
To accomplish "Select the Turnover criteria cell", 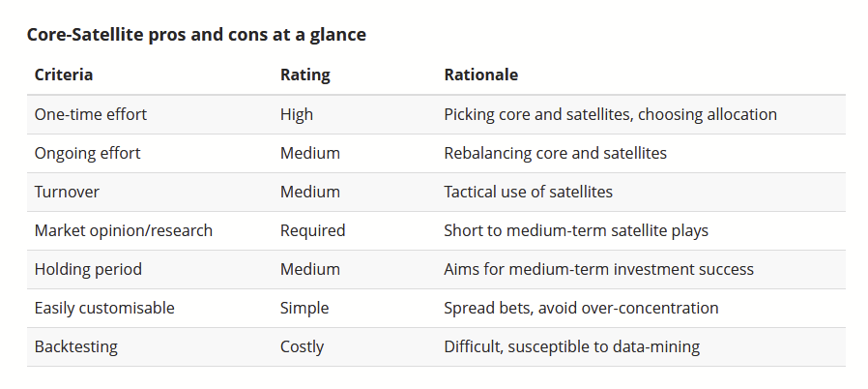I will pos(67,192).
